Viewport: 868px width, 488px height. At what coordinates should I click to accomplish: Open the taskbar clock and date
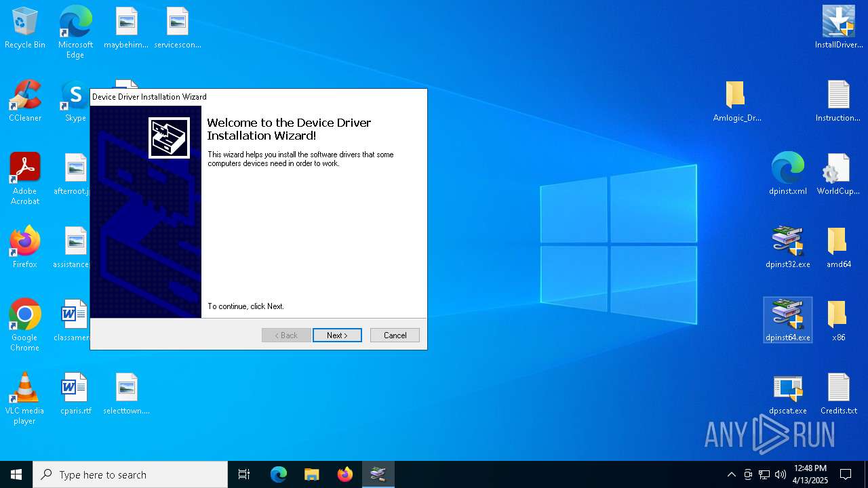point(810,474)
